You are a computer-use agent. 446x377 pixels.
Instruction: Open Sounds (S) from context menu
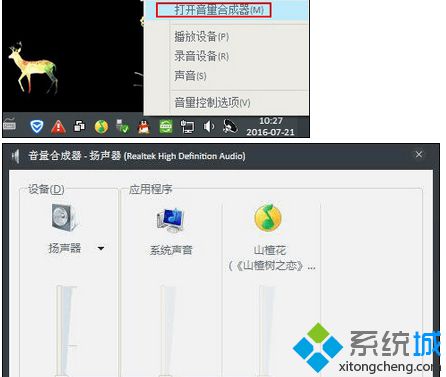(190, 76)
